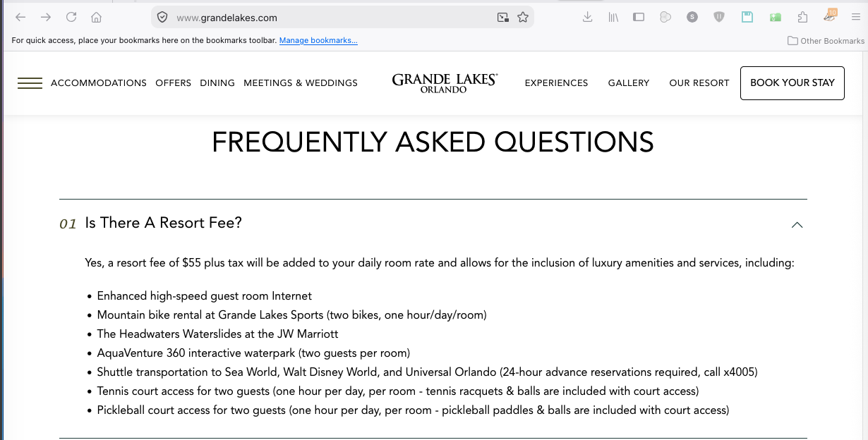Screen dimensions: 868x440
Task: Go forward to the next page
Action: tap(46, 18)
